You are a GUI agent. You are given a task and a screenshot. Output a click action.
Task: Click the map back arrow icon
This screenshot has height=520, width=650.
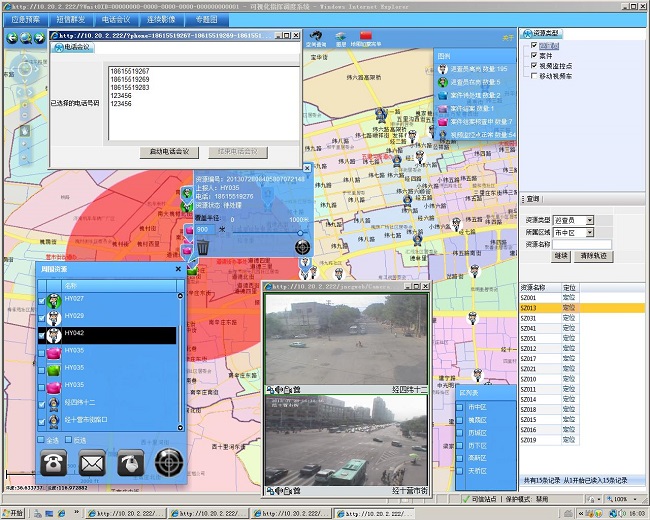click(x=12, y=38)
